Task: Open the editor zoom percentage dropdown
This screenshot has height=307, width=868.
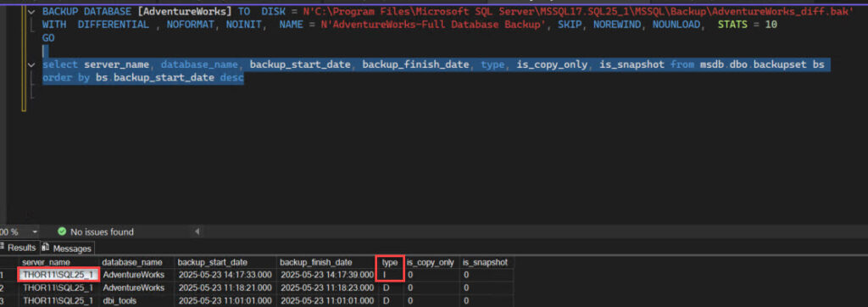Action: [36, 232]
